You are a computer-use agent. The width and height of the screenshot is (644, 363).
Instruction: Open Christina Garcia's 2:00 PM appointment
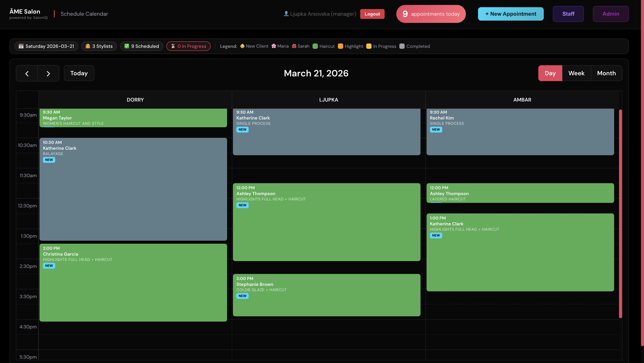(133, 283)
